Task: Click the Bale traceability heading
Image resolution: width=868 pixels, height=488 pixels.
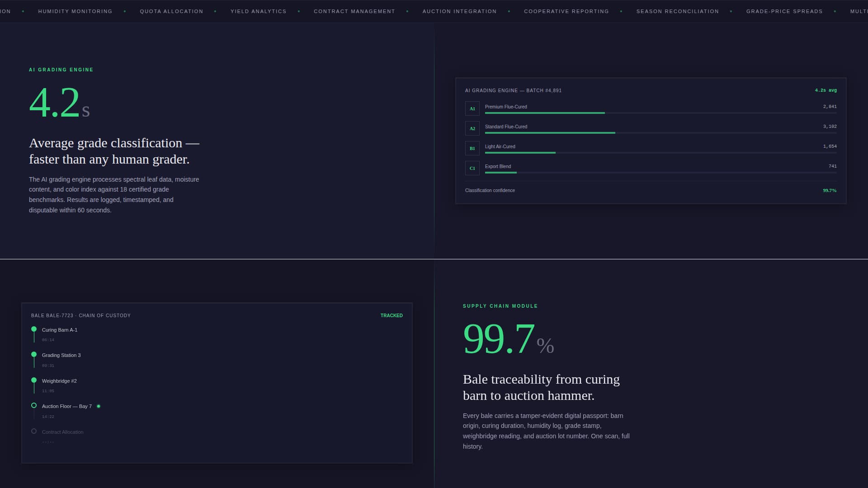Action: (x=541, y=387)
